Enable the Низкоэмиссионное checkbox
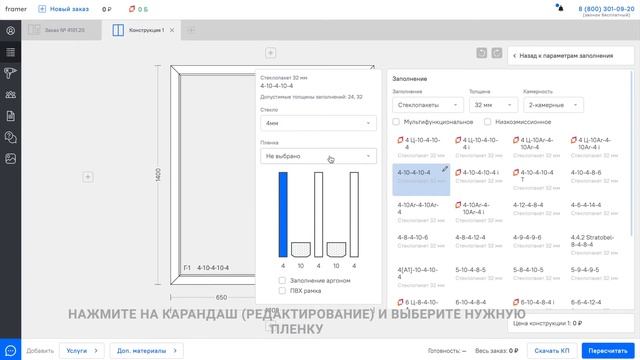Viewport: 640px width, 360px height. (487, 122)
